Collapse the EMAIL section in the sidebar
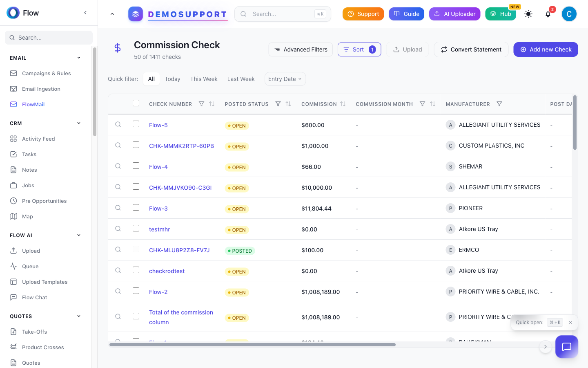588x368 pixels. (x=78, y=58)
